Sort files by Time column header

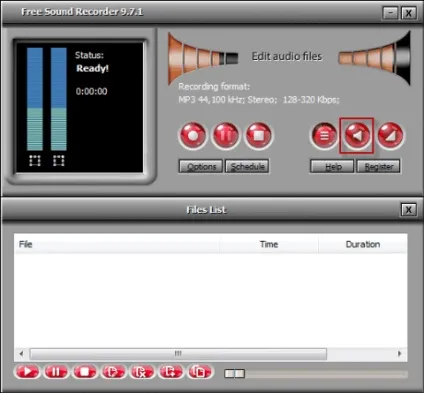[x=269, y=244]
